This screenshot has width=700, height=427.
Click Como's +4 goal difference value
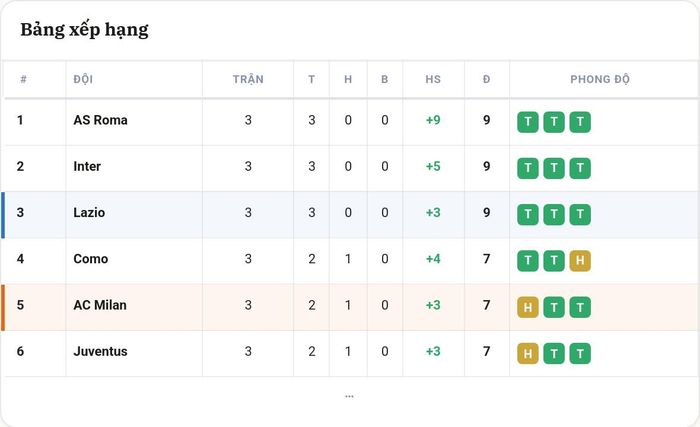[433, 259]
